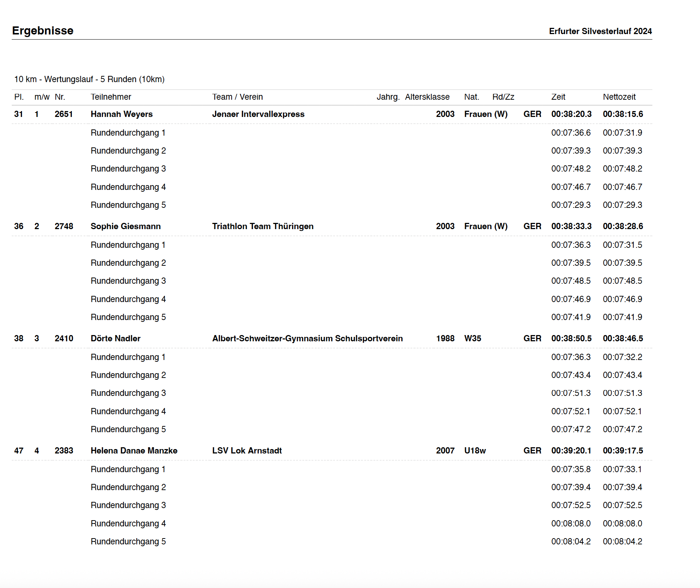Click the U18w age class entry
700x588 pixels.
[x=475, y=451]
